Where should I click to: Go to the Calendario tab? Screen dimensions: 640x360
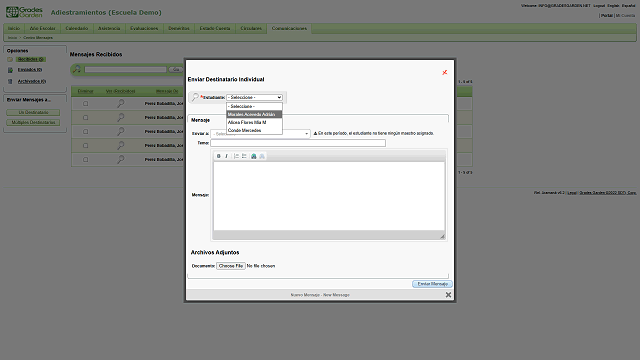coord(77,29)
